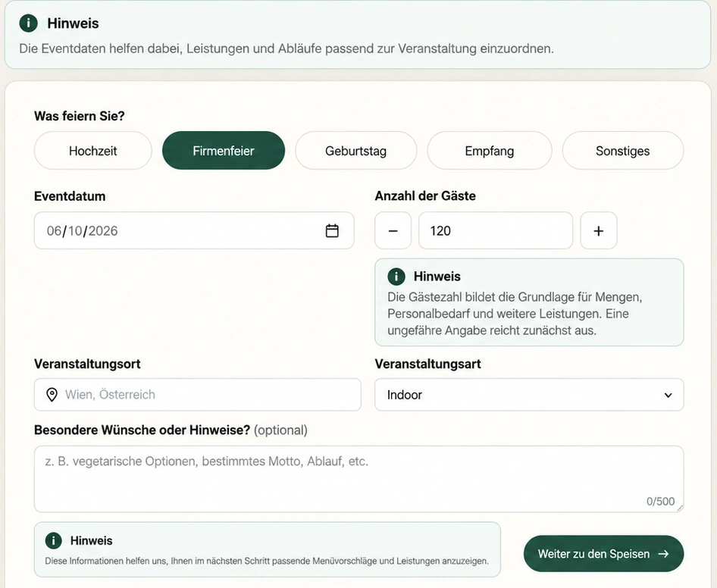
Task: Click the 'Eventdatum' label
Action: click(x=70, y=196)
